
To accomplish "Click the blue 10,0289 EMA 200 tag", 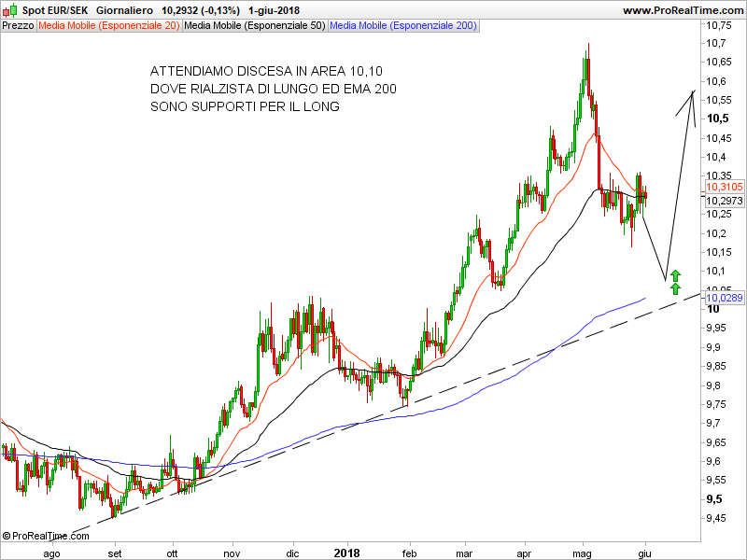I will pyautogui.click(x=725, y=298).
